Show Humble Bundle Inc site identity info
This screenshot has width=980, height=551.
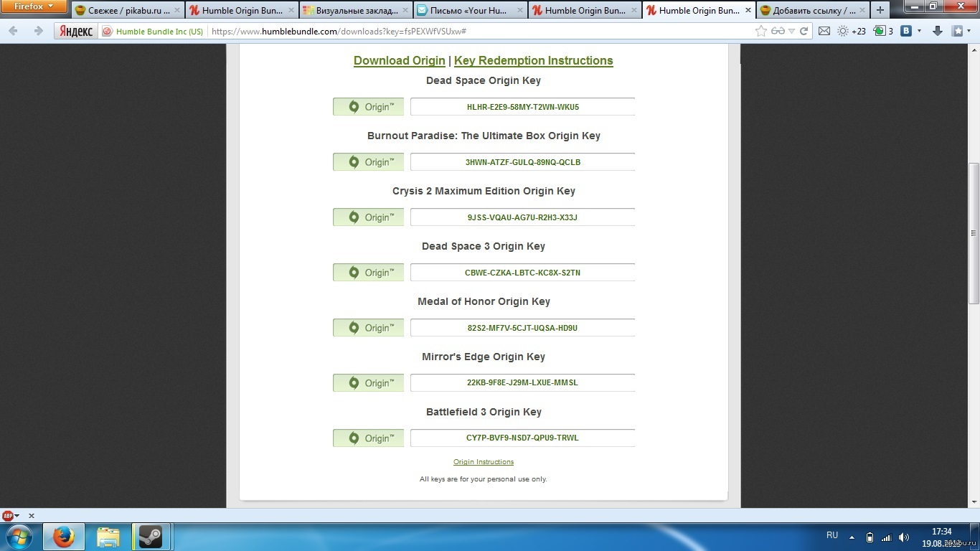click(153, 32)
